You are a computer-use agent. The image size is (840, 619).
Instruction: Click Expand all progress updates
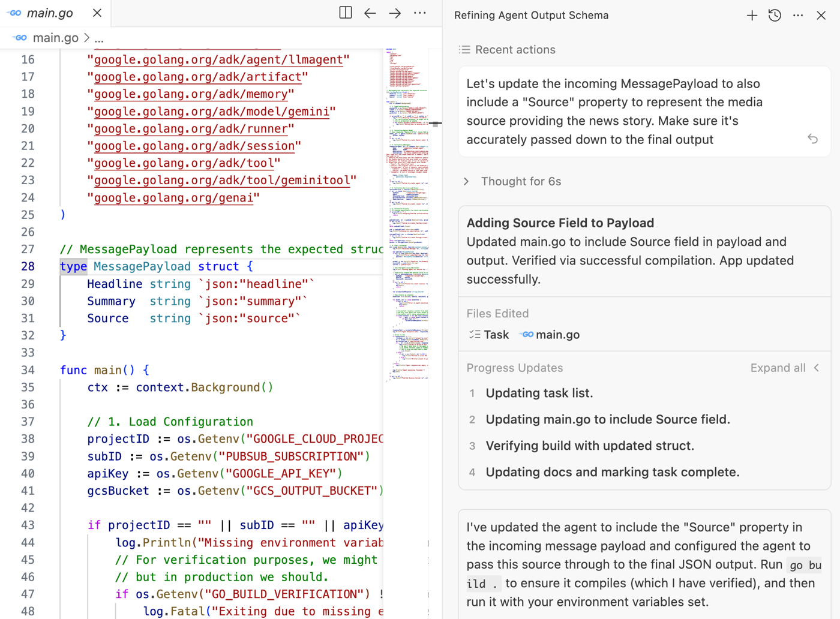pyautogui.click(x=778, y=368)
